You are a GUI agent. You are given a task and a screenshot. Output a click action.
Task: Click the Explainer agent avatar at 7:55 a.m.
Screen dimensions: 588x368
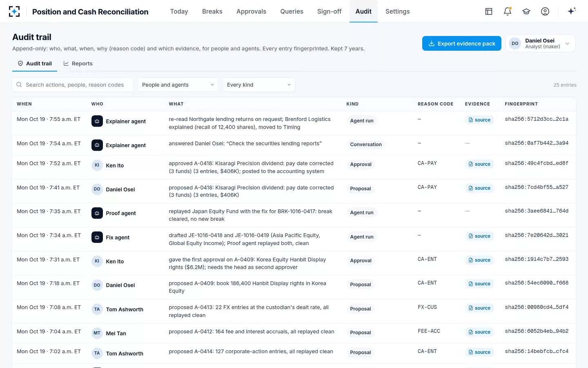pos(97,121)
